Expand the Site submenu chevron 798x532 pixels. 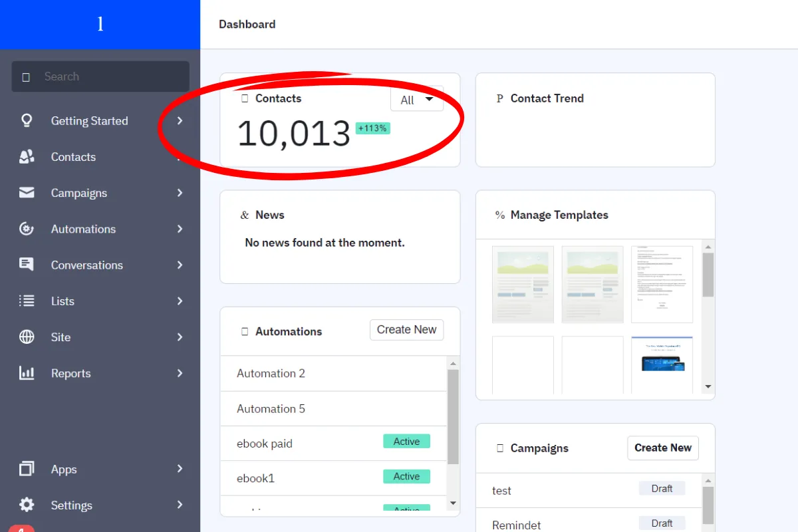[180, 337]
